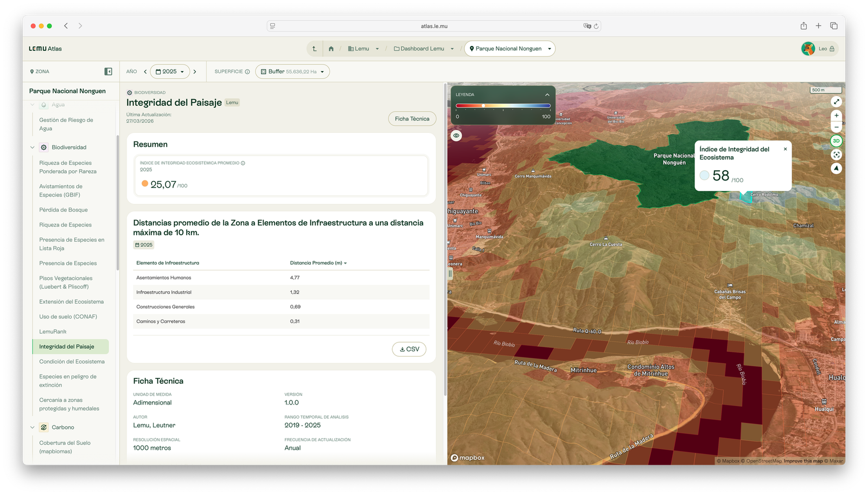
Task: Recenter map on the zone icon
Action: pos(837,155)
